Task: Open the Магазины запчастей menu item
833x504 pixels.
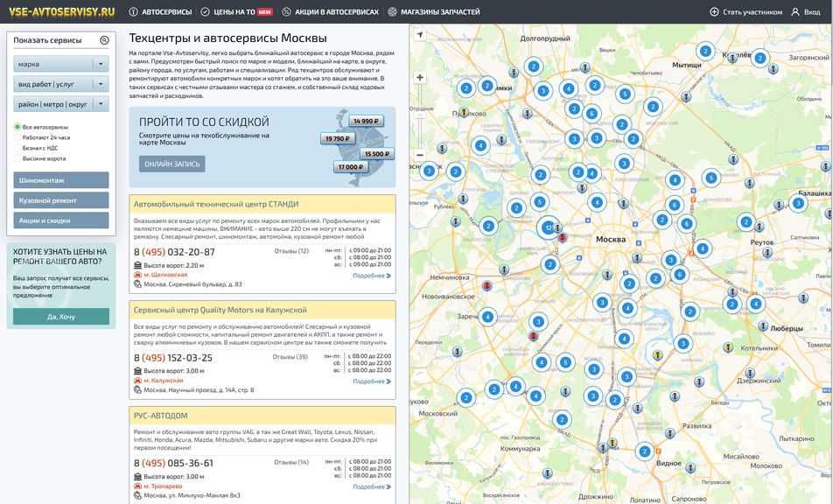Action: pyautogui.click(x=434, y=11)
